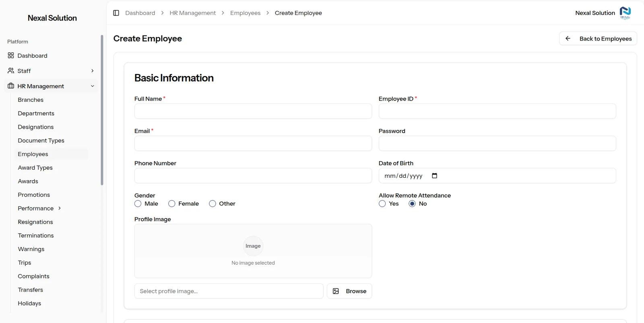Click Nexal Solution name in top header
Screen dimensions: 644x323
595,13
